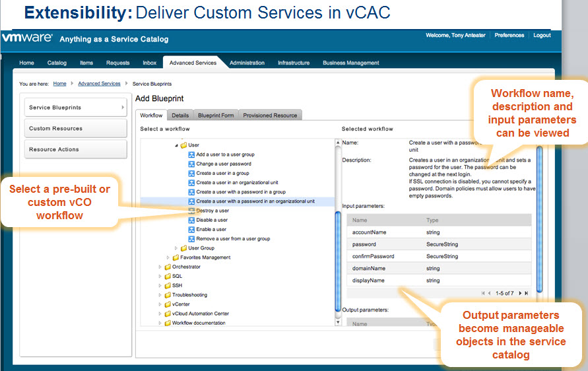Select the Workflow blueprint tab
Viewport: 588px width, 371px height.
[x=152, y=116]
